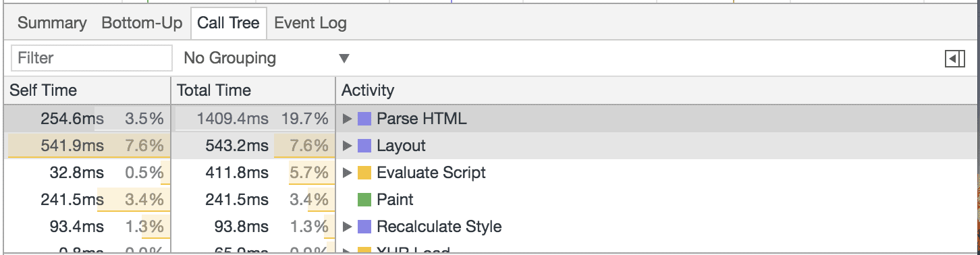Click the Filter input field

(x=92, y=58)
